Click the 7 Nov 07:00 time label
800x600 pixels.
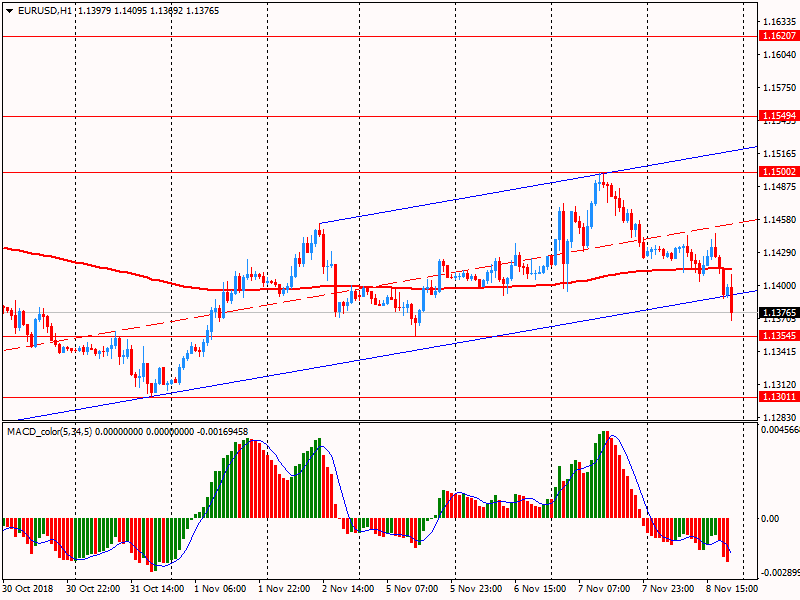pyautogui.click(x=604, y=590)
